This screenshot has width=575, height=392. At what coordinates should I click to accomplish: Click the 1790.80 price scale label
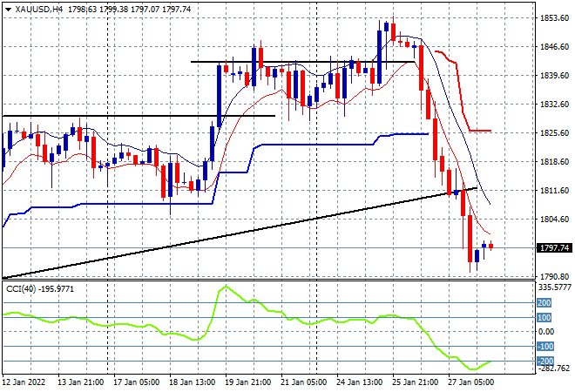(x=554, y=276)
